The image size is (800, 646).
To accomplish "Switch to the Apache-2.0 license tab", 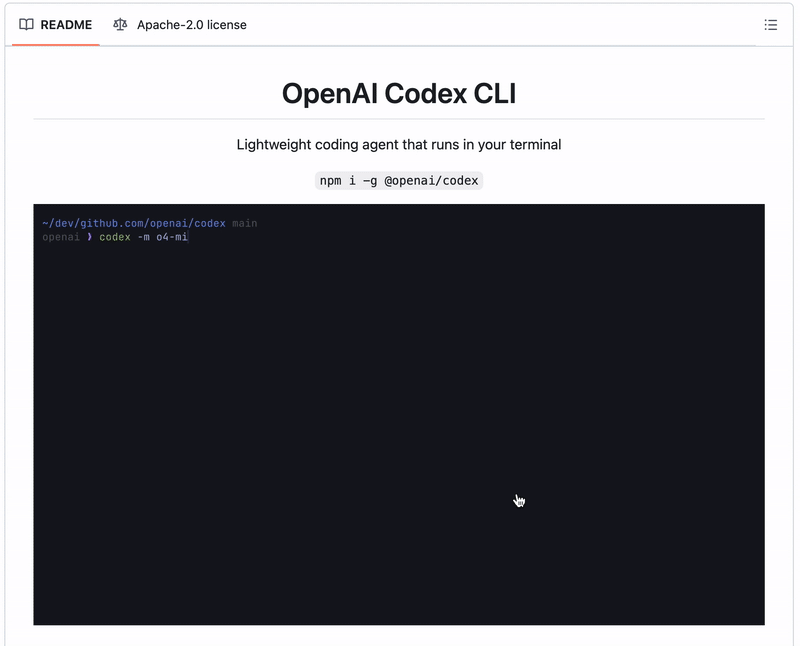I will coord(180,24).
